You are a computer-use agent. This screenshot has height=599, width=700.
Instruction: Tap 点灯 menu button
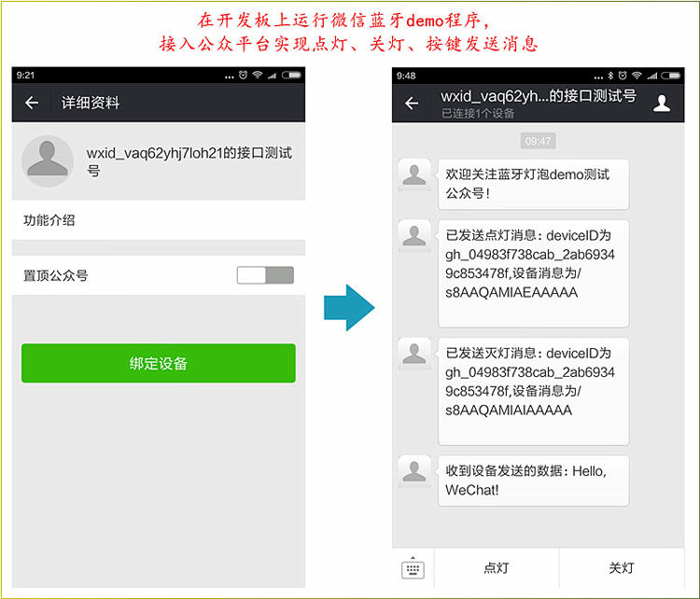[497, 568]
